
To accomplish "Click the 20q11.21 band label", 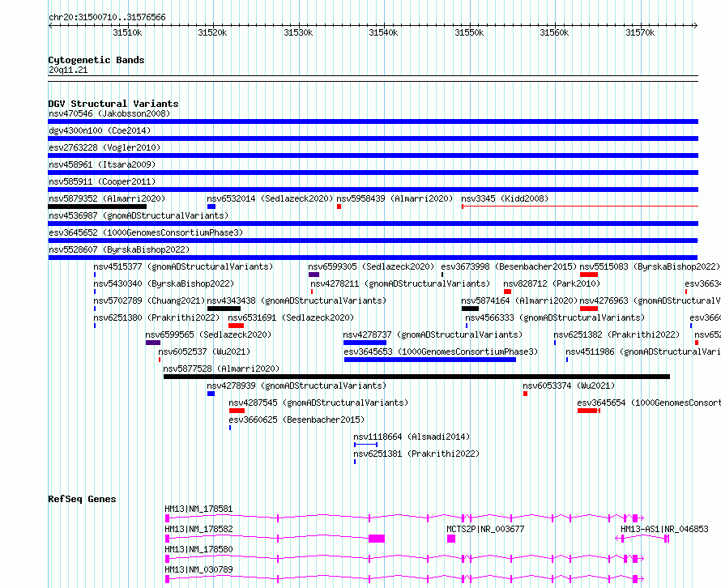I will (68, 70).
